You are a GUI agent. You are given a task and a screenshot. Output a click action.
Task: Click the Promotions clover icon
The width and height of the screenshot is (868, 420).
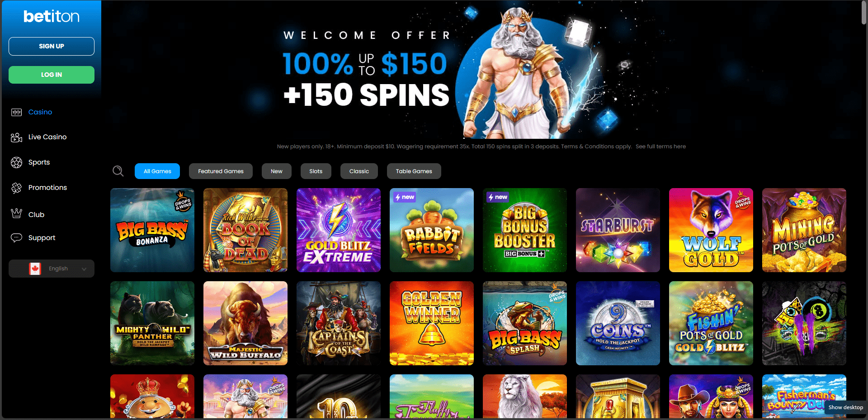point(17,188)
